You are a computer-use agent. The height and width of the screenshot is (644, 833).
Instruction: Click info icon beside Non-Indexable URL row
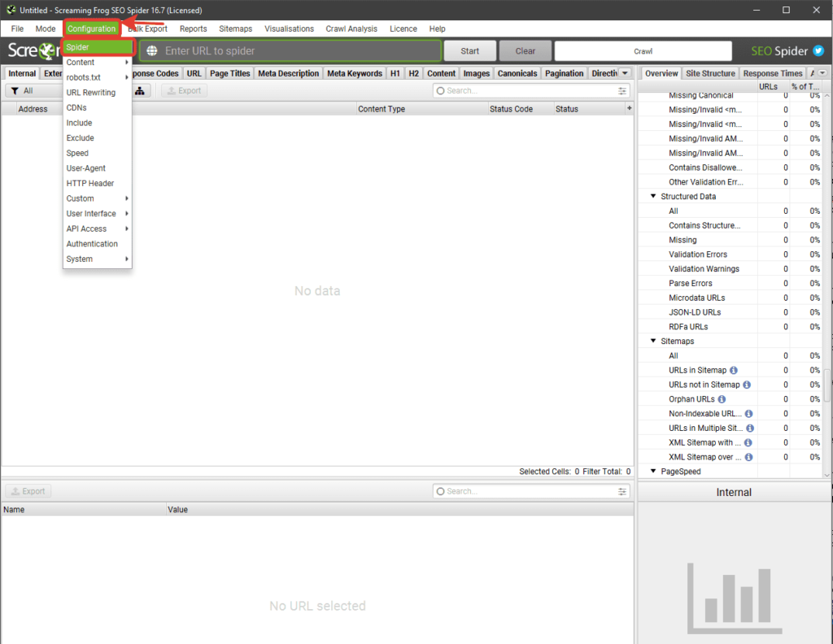(x=749, y=414)
